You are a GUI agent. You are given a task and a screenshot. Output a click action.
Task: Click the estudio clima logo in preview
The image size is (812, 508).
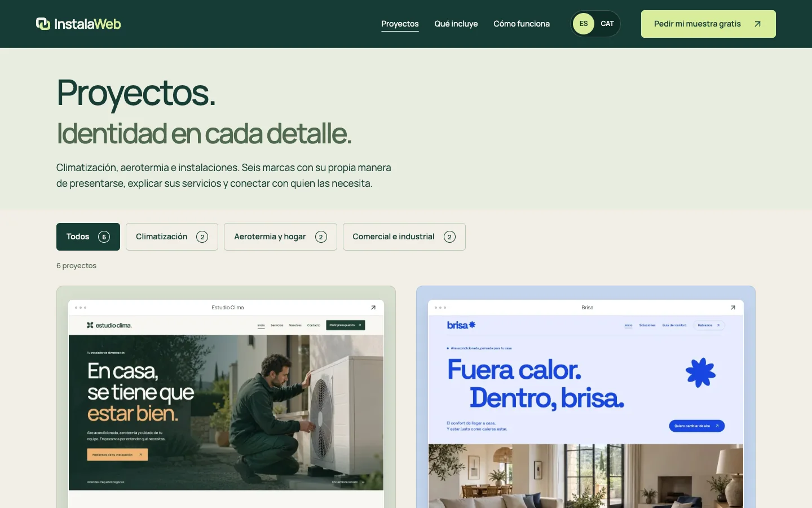(109, 325)
